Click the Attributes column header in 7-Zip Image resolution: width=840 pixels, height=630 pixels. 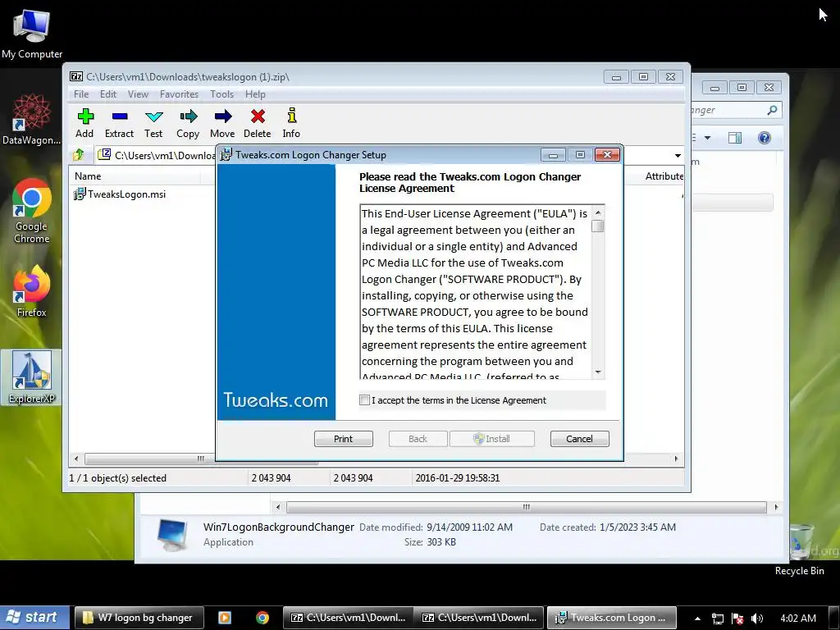[x=663, y=176]
